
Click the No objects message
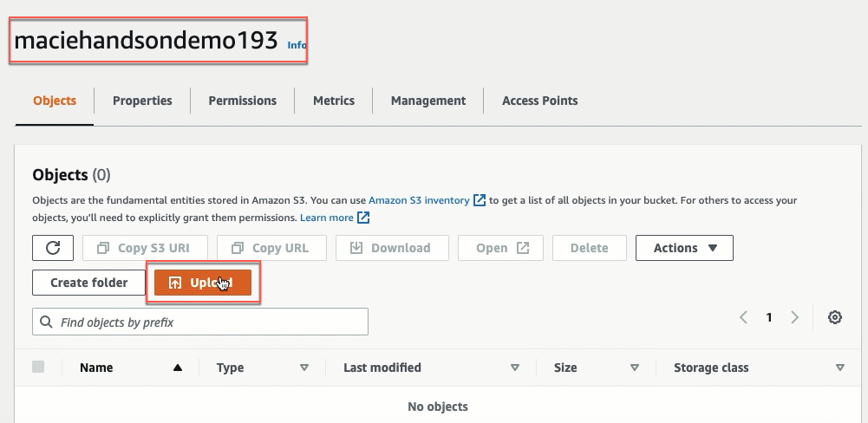click(437, 407)
